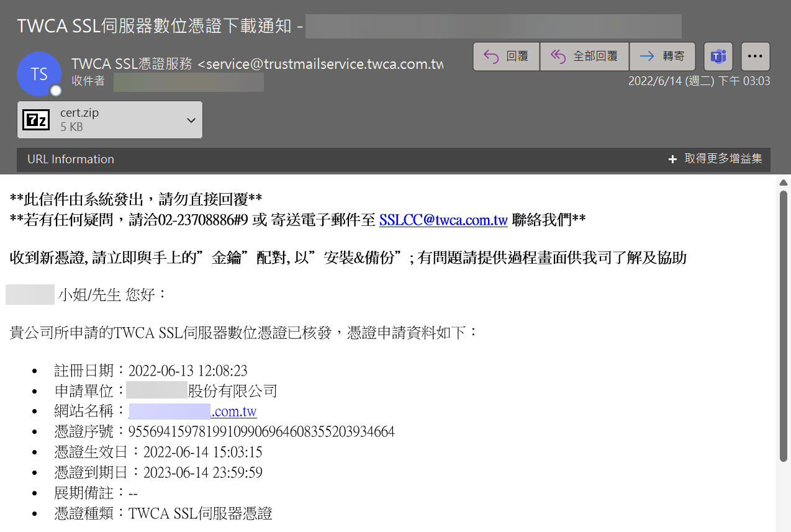Screen dimensions: 791x532
Task: Click the certificate serial number 憑證序號 value
Action: [x=261, y=432]
